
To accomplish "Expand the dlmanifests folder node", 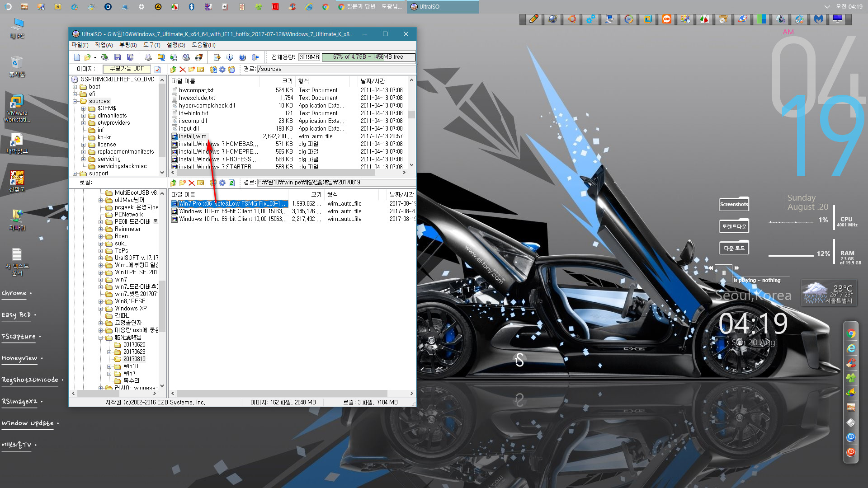I will coord(84,116).
